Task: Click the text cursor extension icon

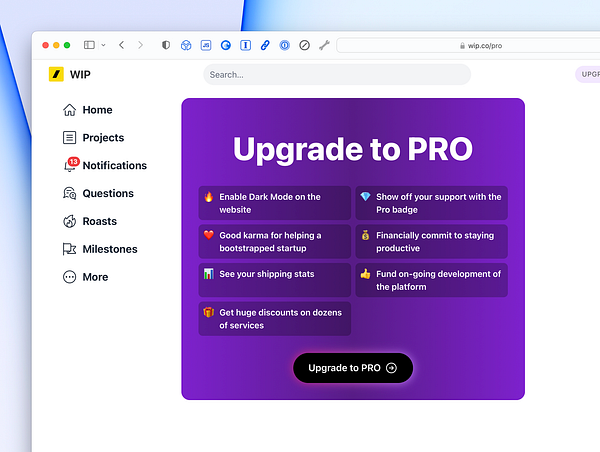Action: (x=245, y=46)
